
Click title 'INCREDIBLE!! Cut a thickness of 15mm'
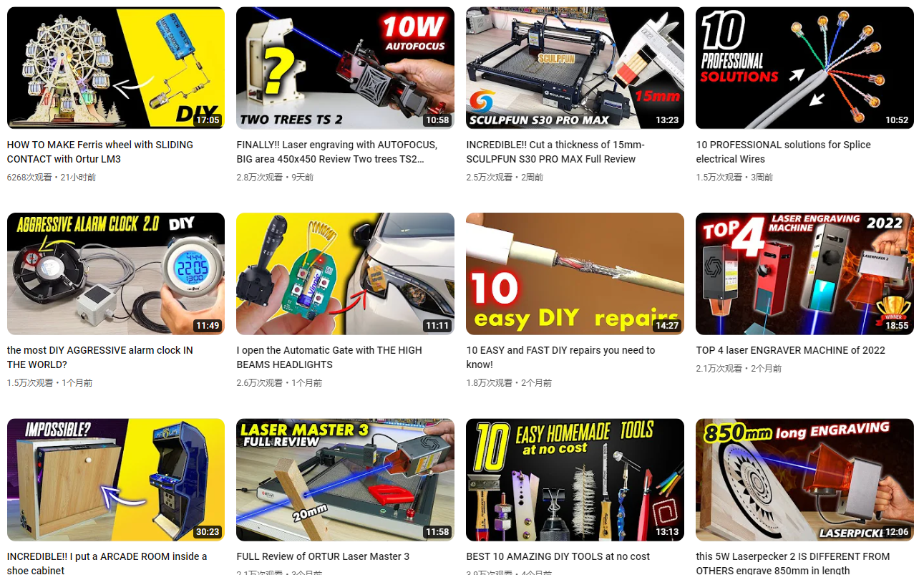click(x=555, y=152)
